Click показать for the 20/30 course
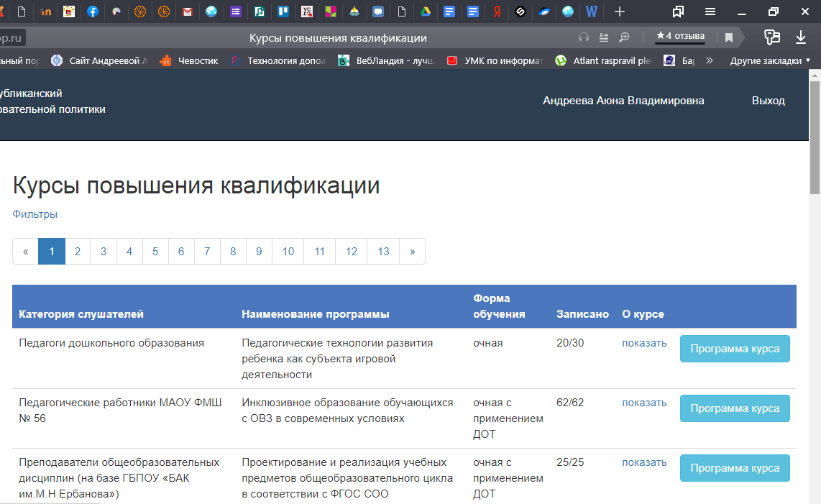 click(x=644, y=343)
